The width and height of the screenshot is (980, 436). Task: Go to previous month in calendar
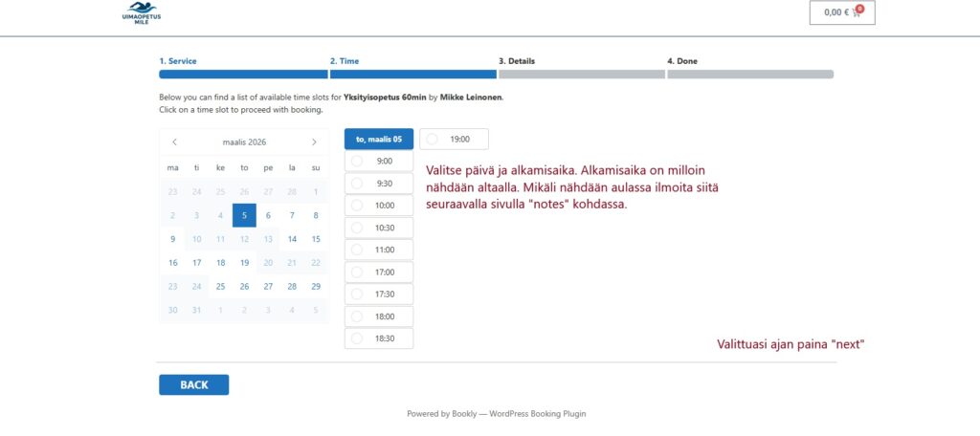[174, 142]
